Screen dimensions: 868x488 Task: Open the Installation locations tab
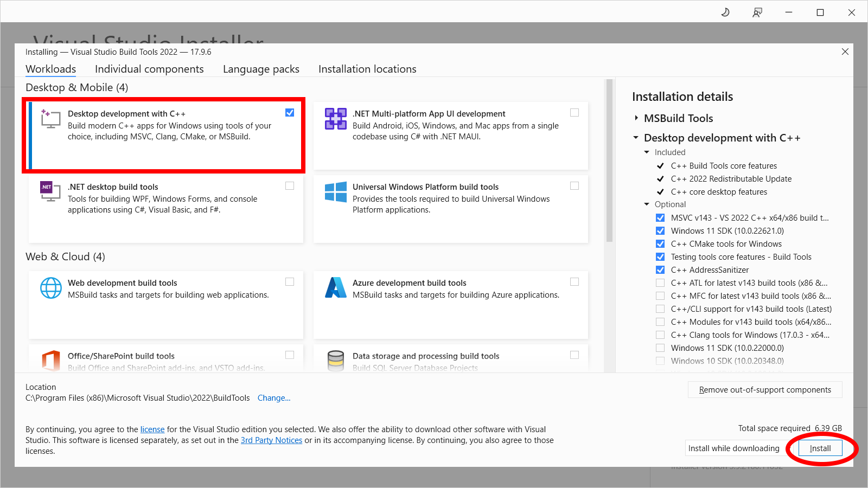[x=367, y=69]
